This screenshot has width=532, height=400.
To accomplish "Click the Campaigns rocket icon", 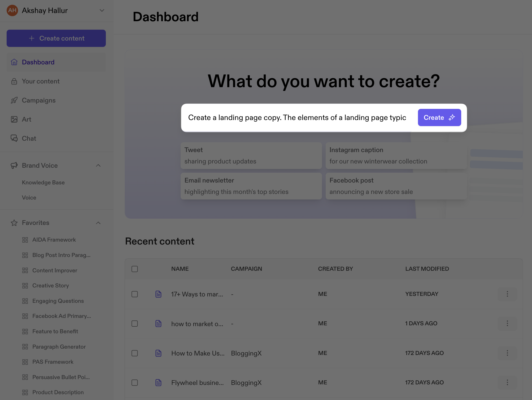I will point(14,100).
